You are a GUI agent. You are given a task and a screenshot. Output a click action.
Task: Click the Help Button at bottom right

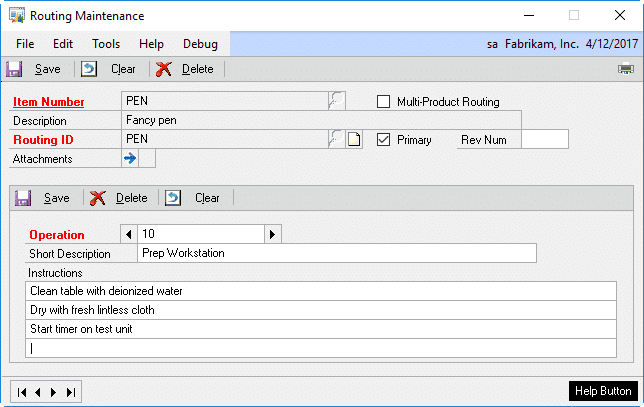(x=601, y=391)
